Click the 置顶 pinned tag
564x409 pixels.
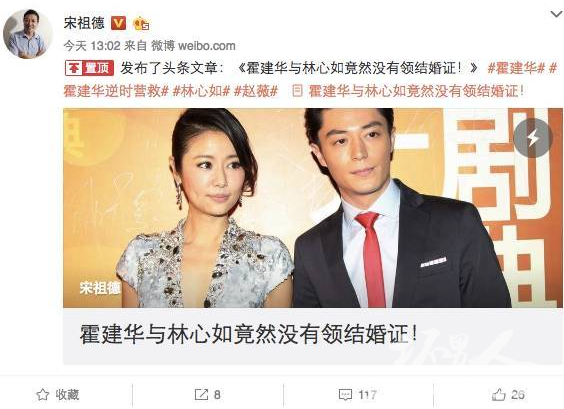[x=89, y=68]
